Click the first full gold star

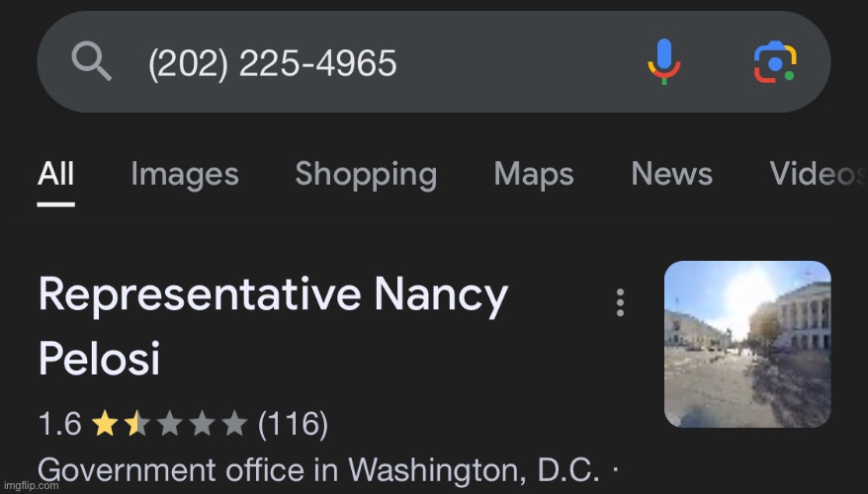pyautogui.click(x=103, y=425)
